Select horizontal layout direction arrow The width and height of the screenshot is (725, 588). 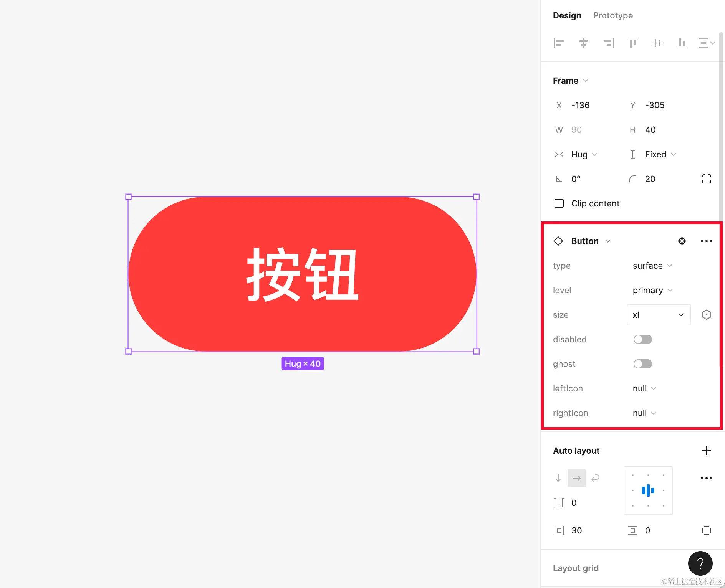click(577, 478)
